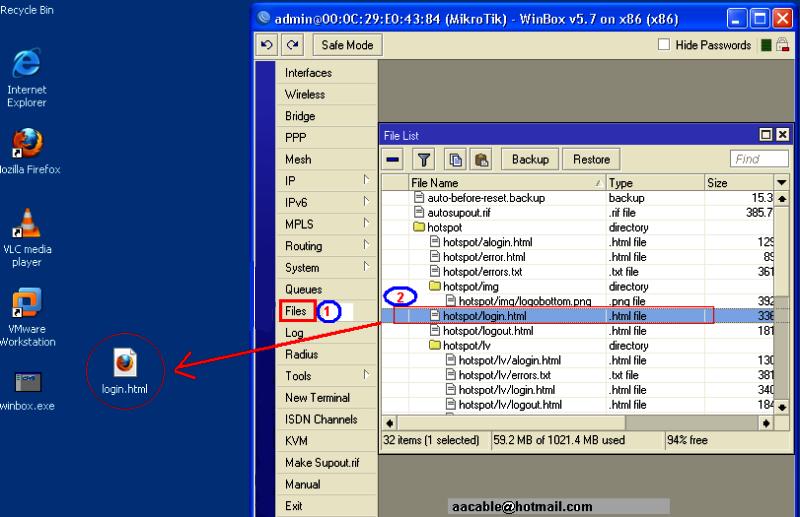Select hotspot/logout.html file

pos(578,331)
